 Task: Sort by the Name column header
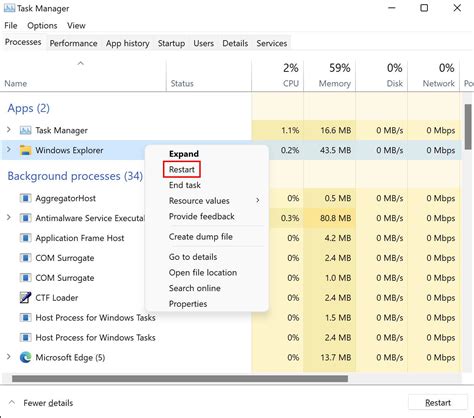tap(16, 83)
